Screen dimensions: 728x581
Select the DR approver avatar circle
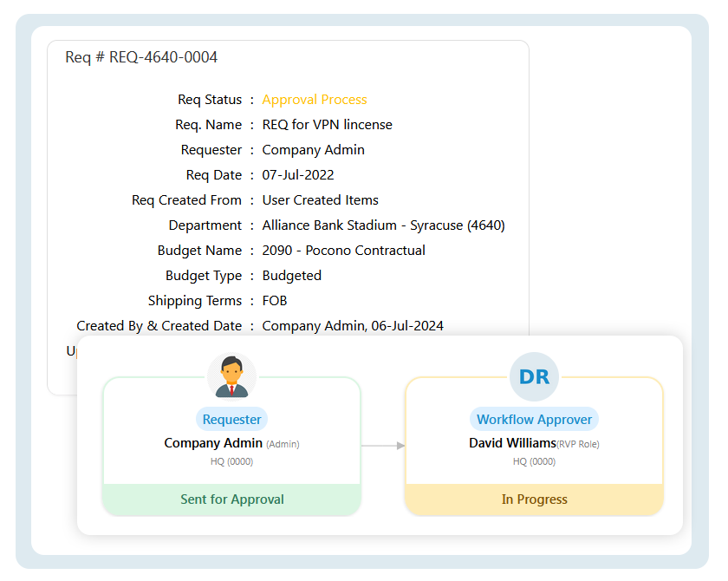[534, 376]
